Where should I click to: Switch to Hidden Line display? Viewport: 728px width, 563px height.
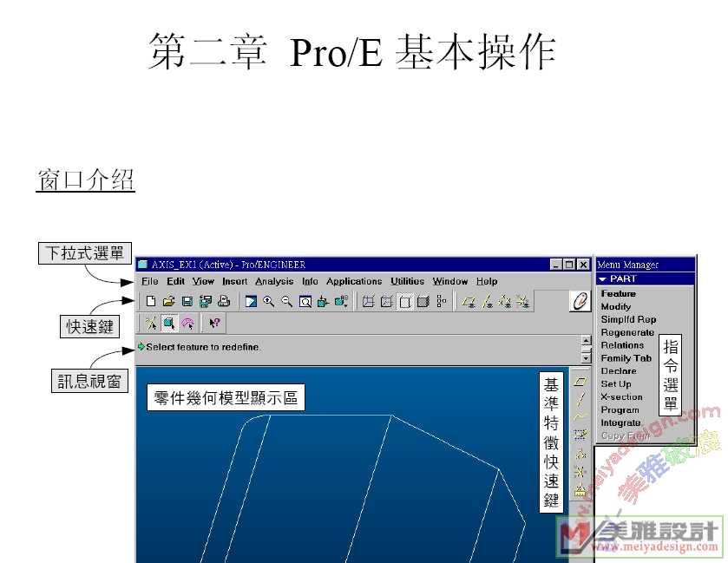(386, 302)
